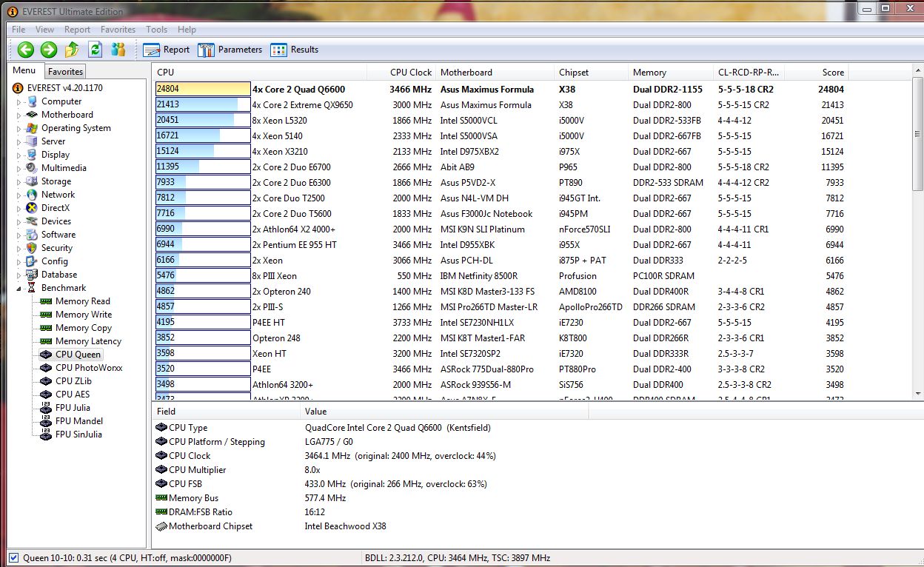This screenshot has height=567, width=924.
Task: Select the Security shield tree icon
Action: pyautogui.click(x=32, y=248)
